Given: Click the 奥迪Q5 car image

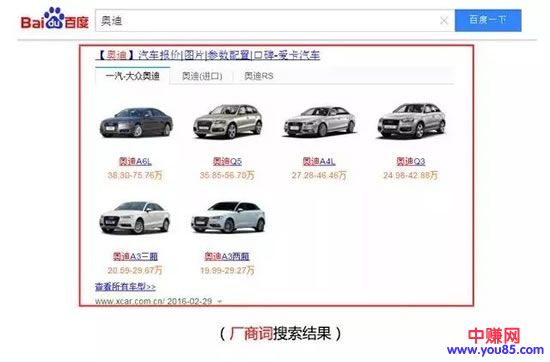Looking at the screenshot, I should (x=228, y=121).
